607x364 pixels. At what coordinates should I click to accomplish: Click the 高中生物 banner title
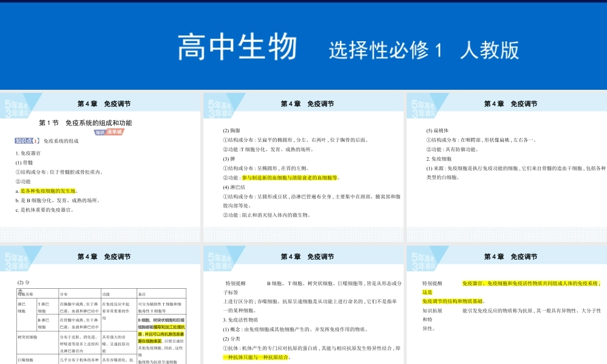tap(237, 47)
